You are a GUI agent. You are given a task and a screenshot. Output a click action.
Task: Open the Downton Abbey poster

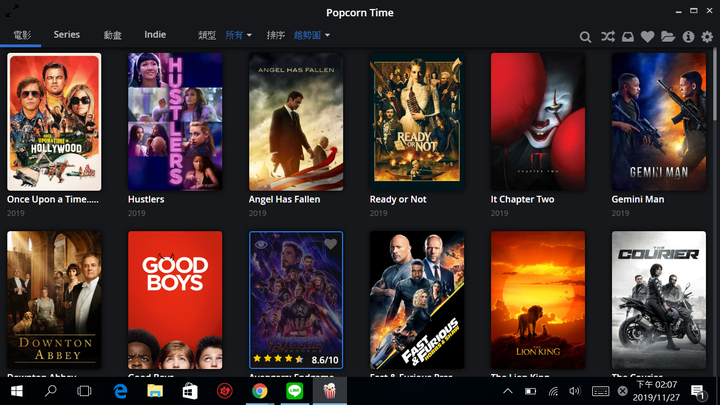pyautogui.click(x=54, y=300)
